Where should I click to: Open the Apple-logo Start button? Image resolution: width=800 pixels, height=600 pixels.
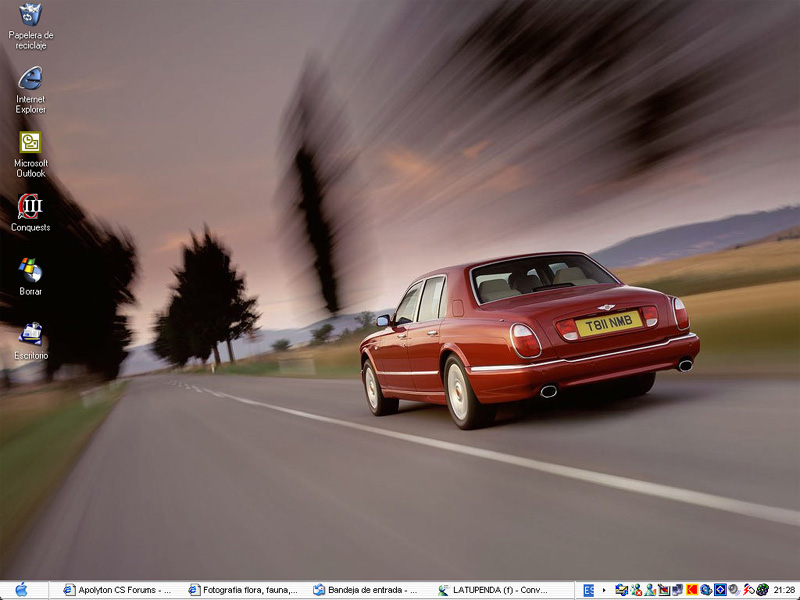(x=22, y=590)
